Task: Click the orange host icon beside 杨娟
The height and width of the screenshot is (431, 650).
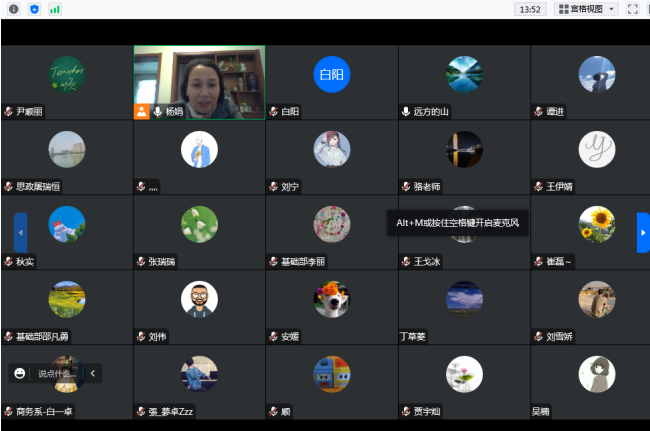Action: click(142, 111)
